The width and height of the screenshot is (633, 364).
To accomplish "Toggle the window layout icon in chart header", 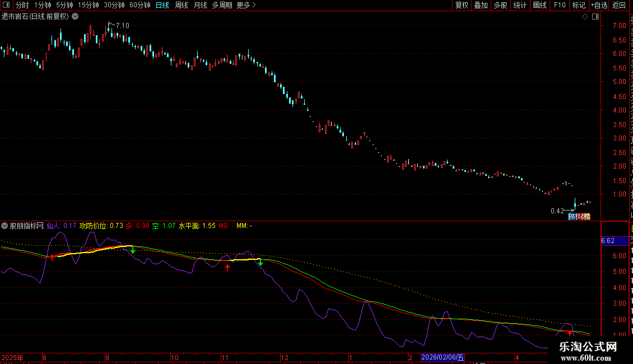I will tap(595, 17).
